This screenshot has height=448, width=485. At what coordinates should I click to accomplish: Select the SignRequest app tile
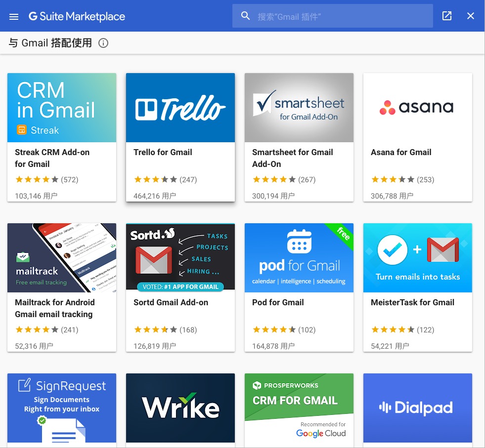click(x=62, y=408)
